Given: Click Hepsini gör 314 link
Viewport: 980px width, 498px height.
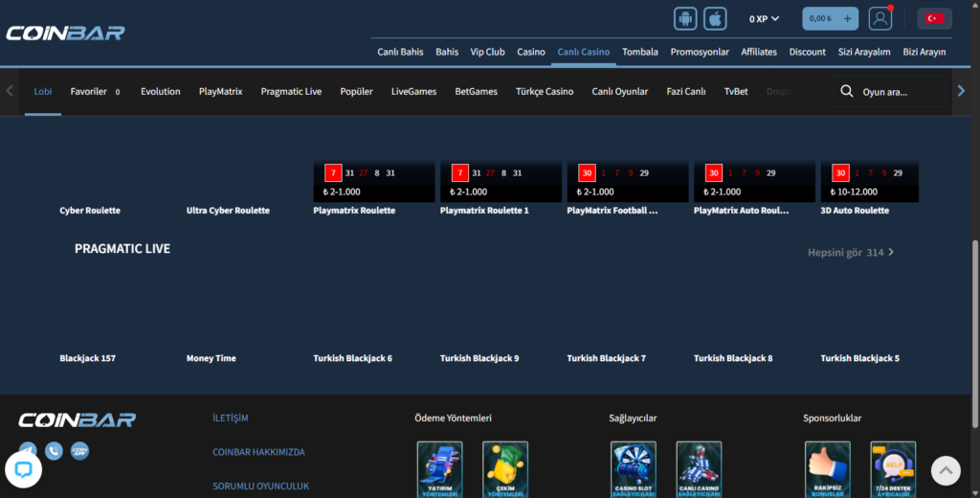Looking at the screenshot, I should 851,253.
